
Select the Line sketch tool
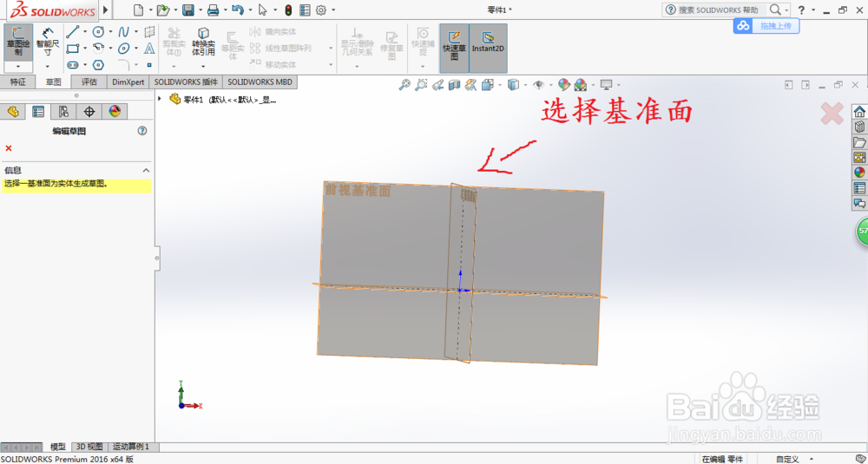73,32
